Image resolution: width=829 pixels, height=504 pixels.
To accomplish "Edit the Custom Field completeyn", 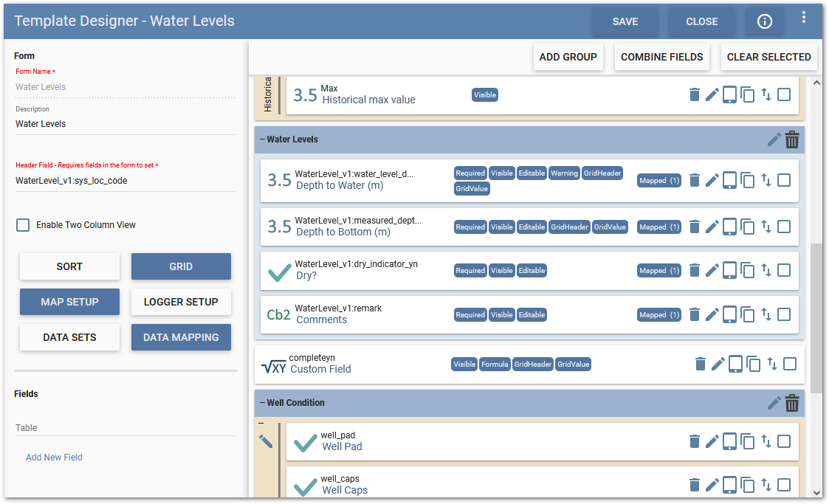I will tap(718, 364).
